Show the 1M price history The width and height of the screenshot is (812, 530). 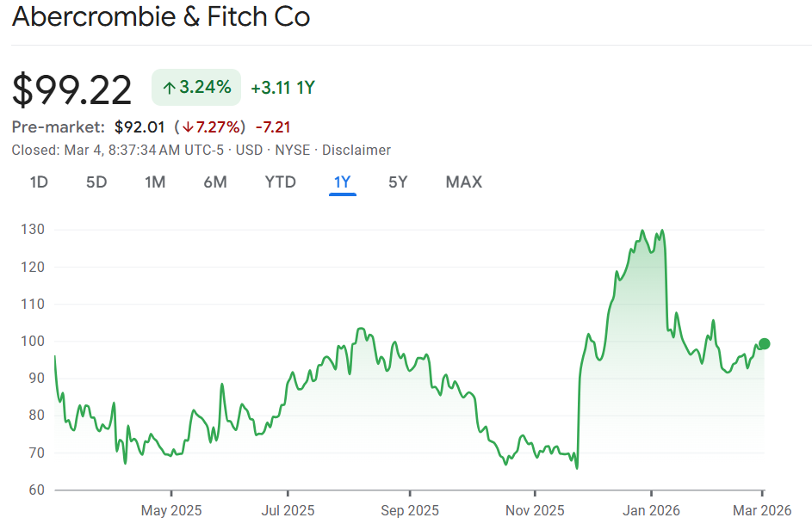coord(155,182)
